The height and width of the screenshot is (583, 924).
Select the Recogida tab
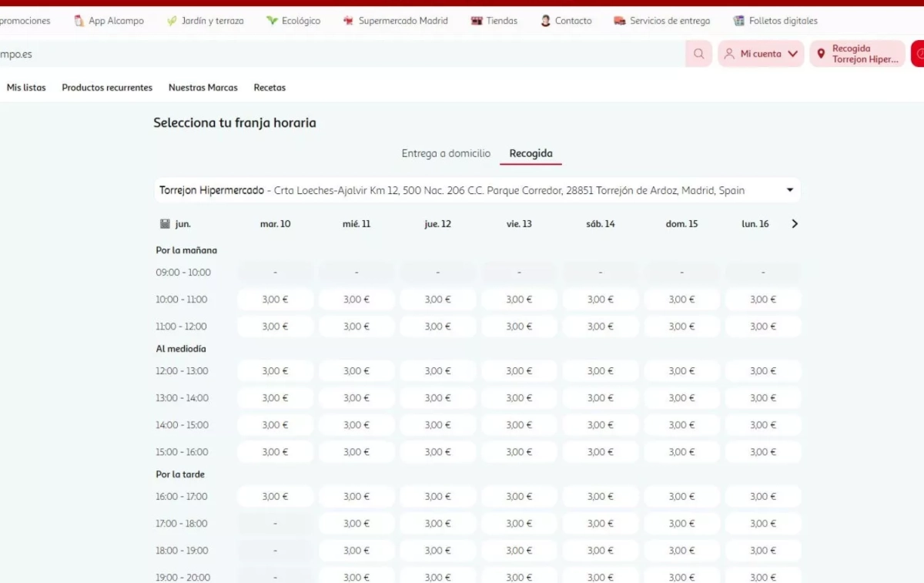click(x=531, y=153)
